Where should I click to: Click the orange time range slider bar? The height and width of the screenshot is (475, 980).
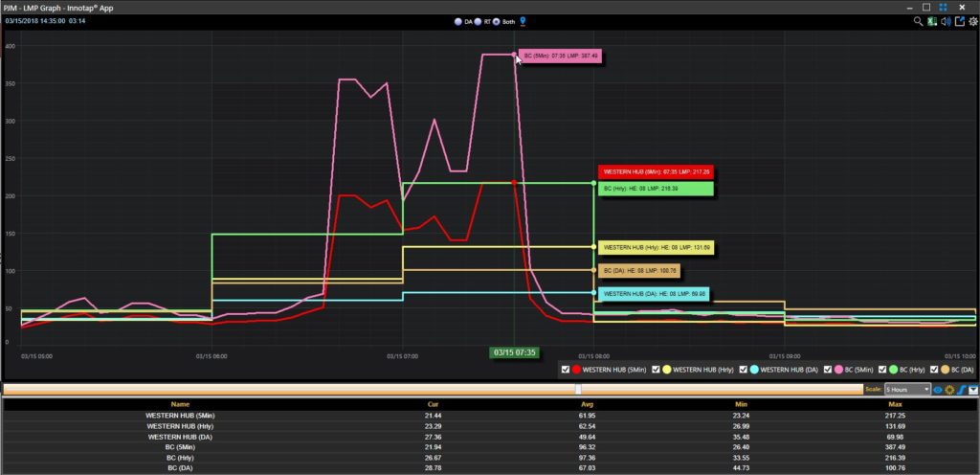tap(434, 390)
